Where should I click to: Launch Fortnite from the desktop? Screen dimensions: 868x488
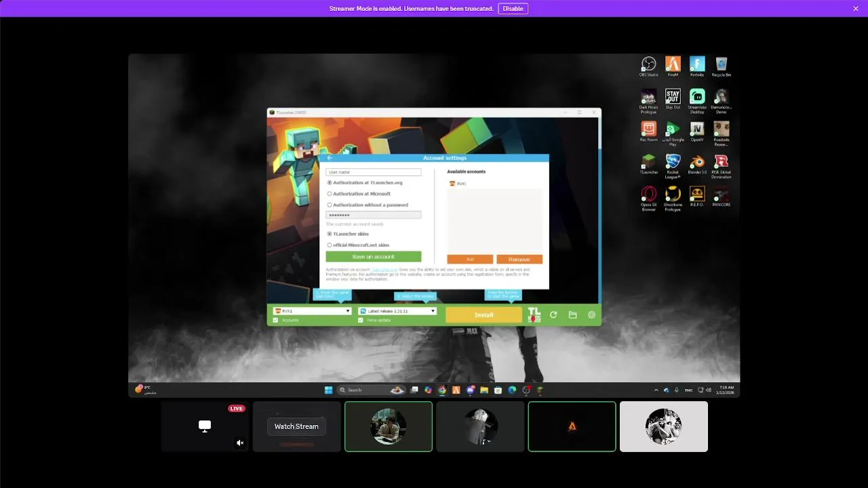697,66
